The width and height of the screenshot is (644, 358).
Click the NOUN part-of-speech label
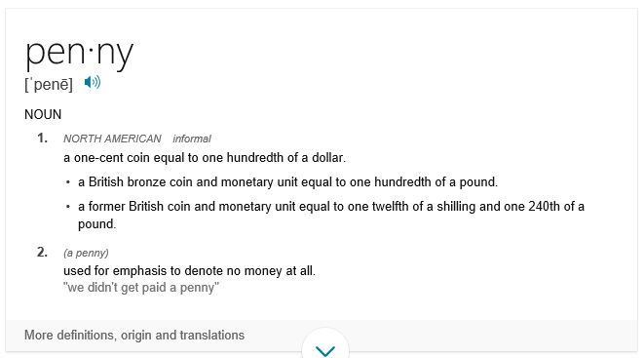coord(43,114)
